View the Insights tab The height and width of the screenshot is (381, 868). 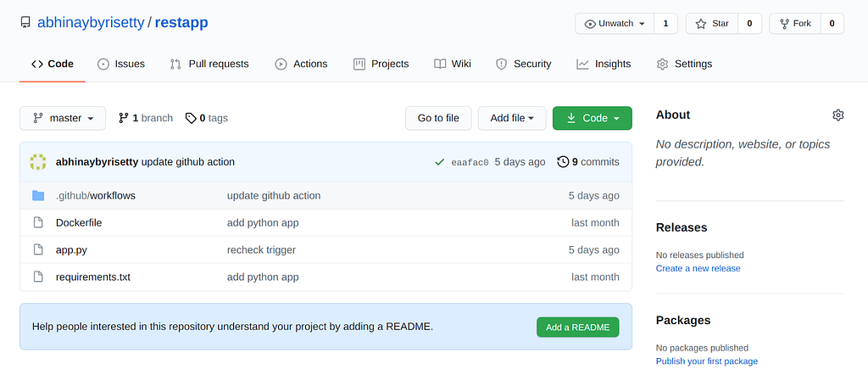(604, 64)
